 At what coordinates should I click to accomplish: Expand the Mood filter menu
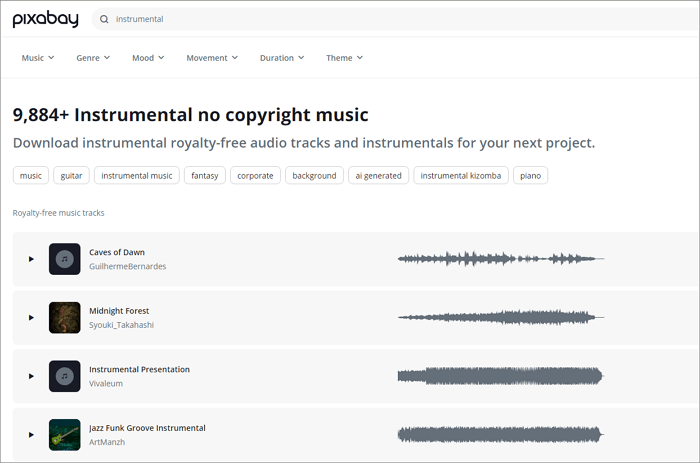point(148,58)
